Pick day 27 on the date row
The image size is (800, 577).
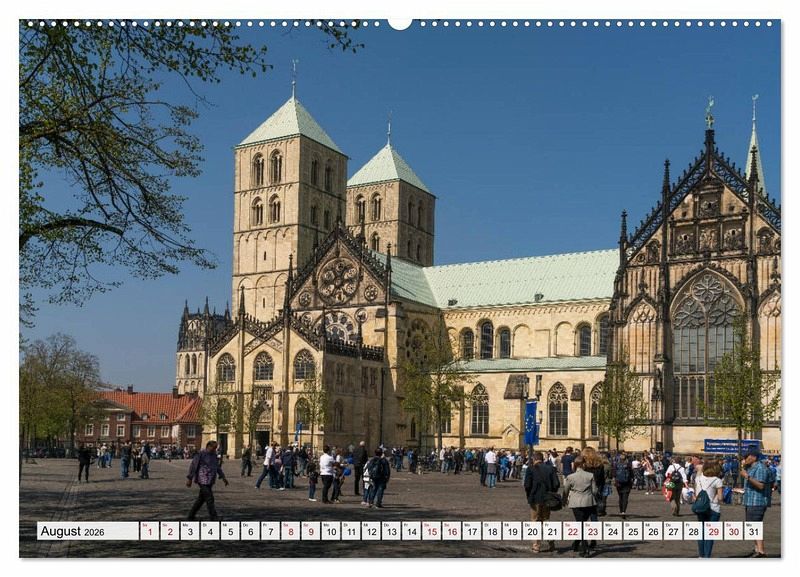pyautogui.click(x=672, y=531)
